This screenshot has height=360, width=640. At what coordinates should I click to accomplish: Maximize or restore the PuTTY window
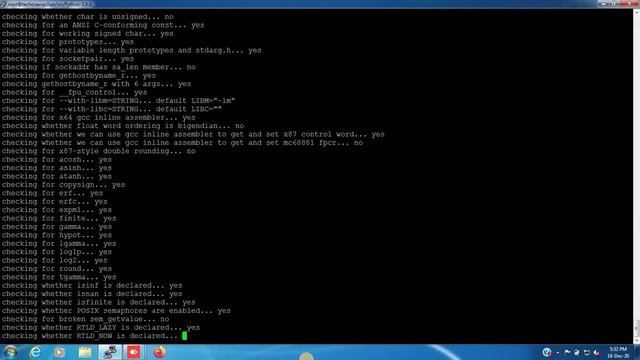click(x=614, y=4)
